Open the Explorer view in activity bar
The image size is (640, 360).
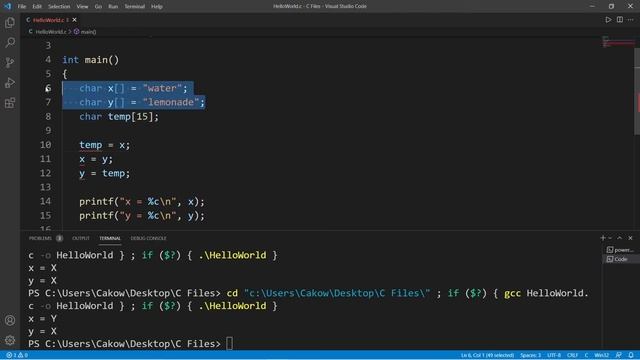point(10,22)
